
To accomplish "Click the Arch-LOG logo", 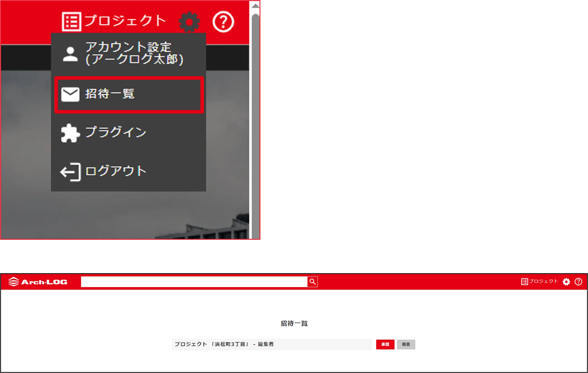I will tap(38, 282).
